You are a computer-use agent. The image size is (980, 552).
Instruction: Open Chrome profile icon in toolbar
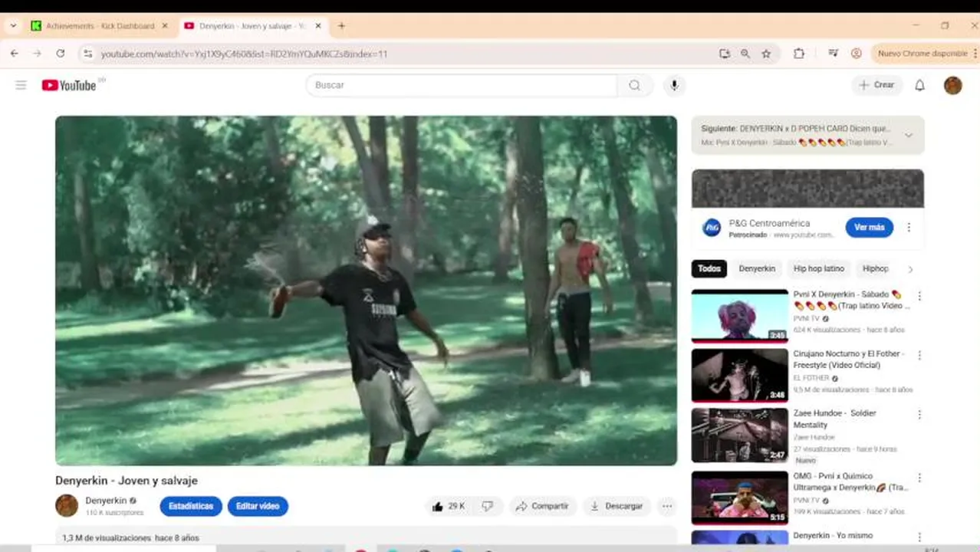(x=857, y=54)
